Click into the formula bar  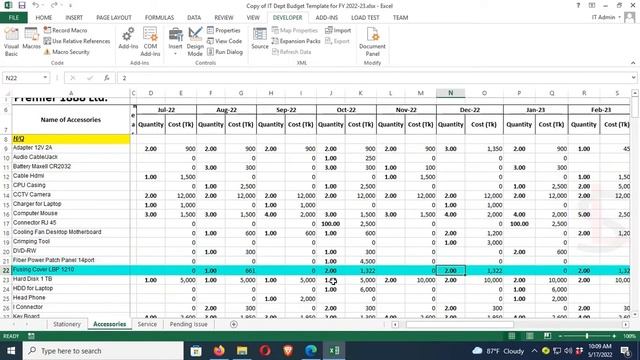pos(373,78)
